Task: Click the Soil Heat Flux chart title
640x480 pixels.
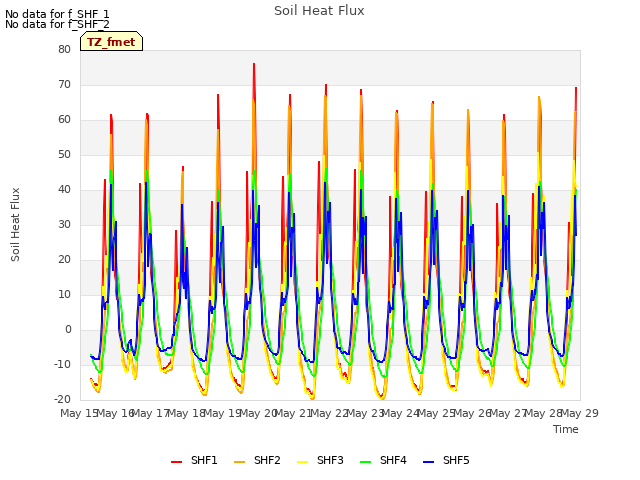Action: [319, 11]
